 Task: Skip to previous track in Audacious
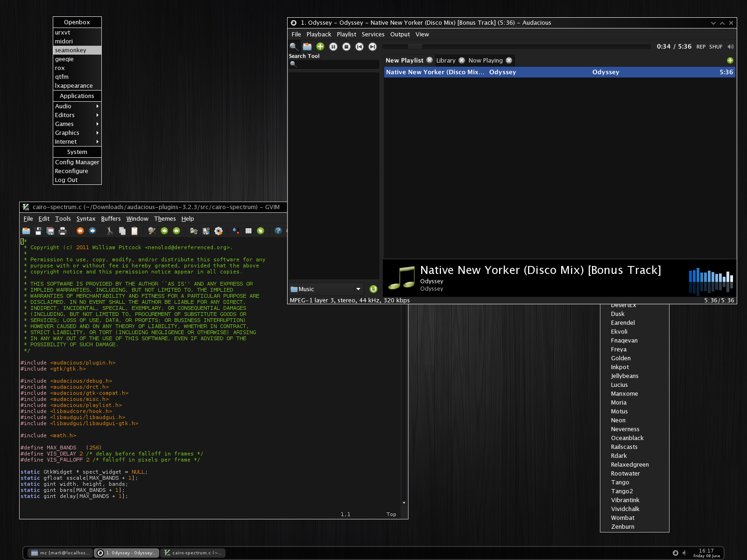(x=359, y=46)
